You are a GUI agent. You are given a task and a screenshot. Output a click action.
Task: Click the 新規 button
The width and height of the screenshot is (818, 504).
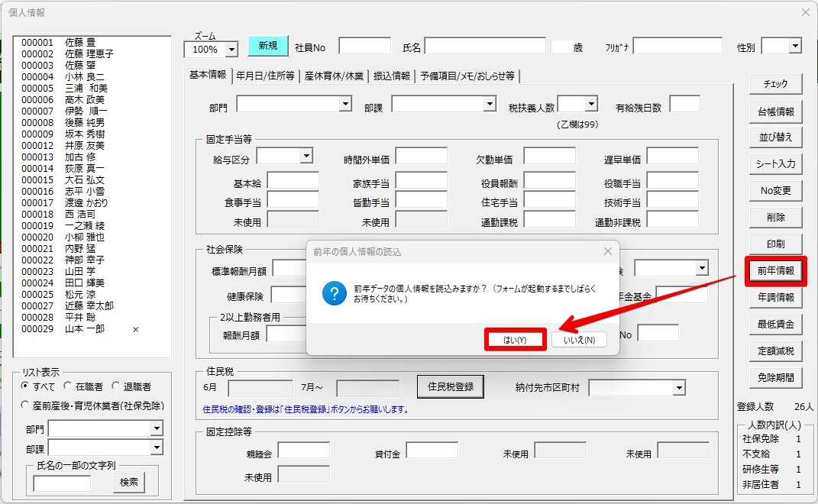click(267, 46)
